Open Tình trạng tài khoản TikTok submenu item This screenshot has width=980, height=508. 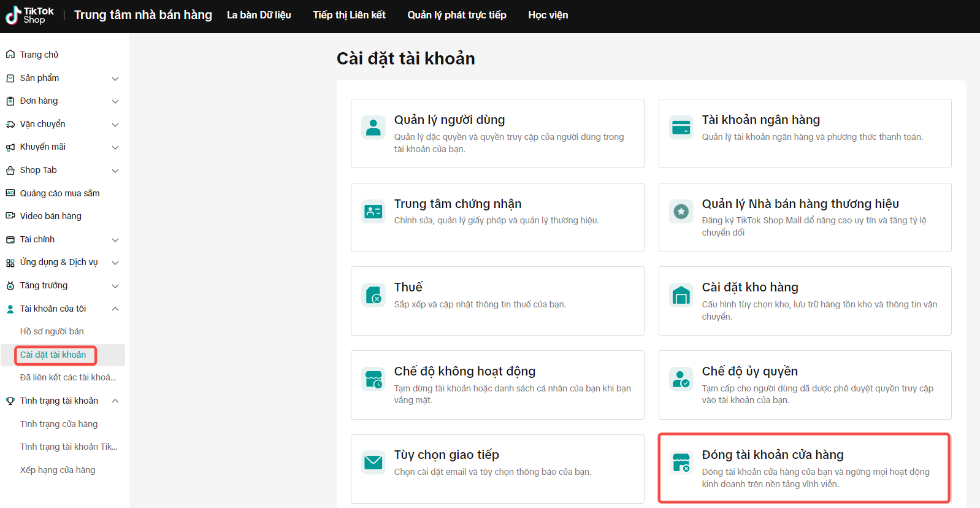pos(68,447)
